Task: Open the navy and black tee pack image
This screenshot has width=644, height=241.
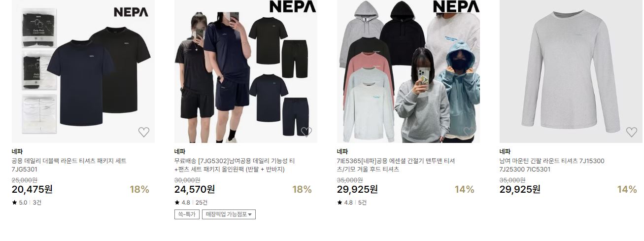Action: 83,71
